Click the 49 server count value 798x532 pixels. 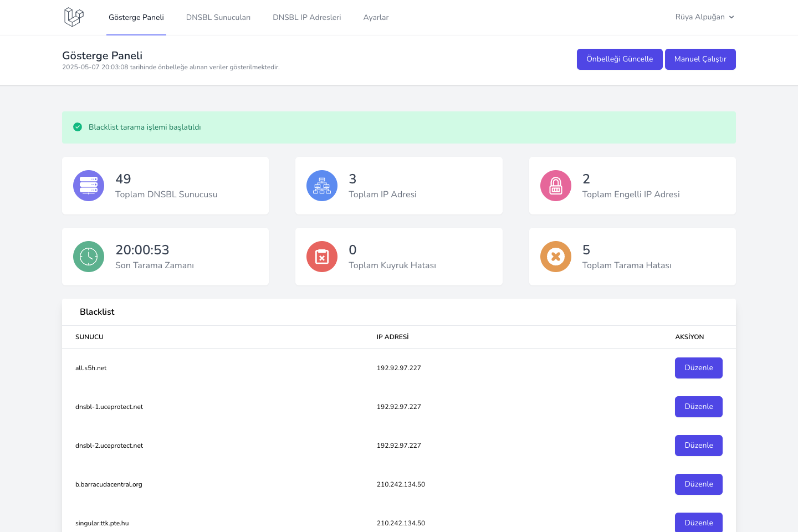tap(123, 179)
